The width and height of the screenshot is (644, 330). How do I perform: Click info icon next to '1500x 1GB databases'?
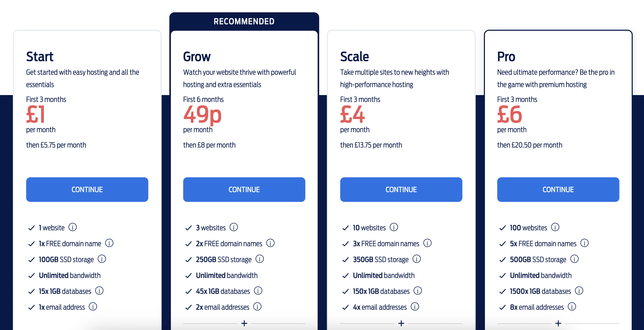point(579,291)
